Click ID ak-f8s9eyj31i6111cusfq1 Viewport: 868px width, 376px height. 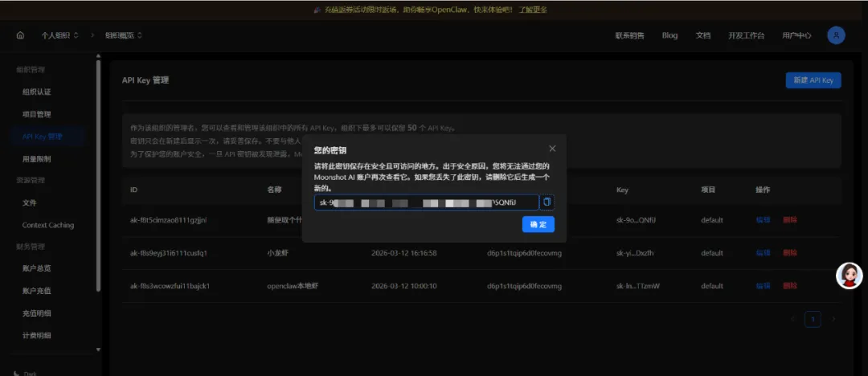168,253
